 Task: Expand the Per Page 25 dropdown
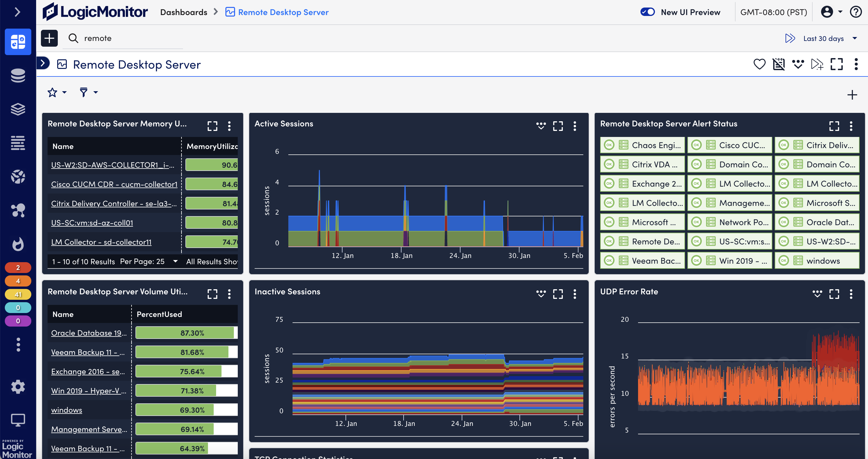175,261
